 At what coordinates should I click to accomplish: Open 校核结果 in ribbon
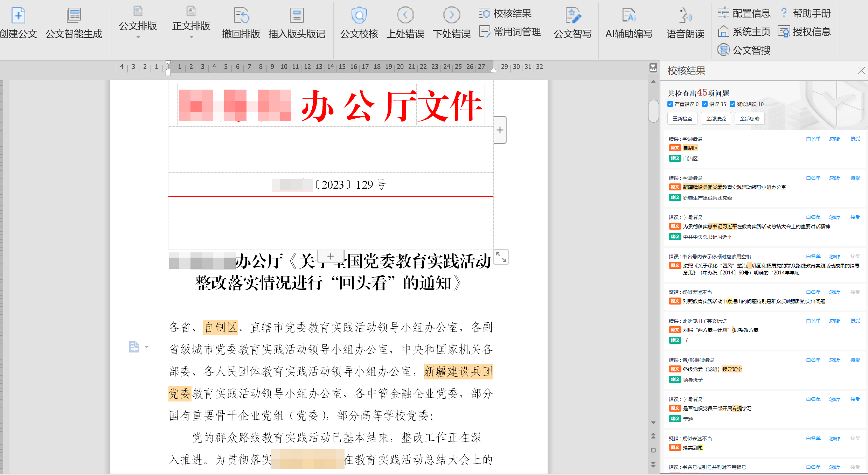[x=505, y=13]
